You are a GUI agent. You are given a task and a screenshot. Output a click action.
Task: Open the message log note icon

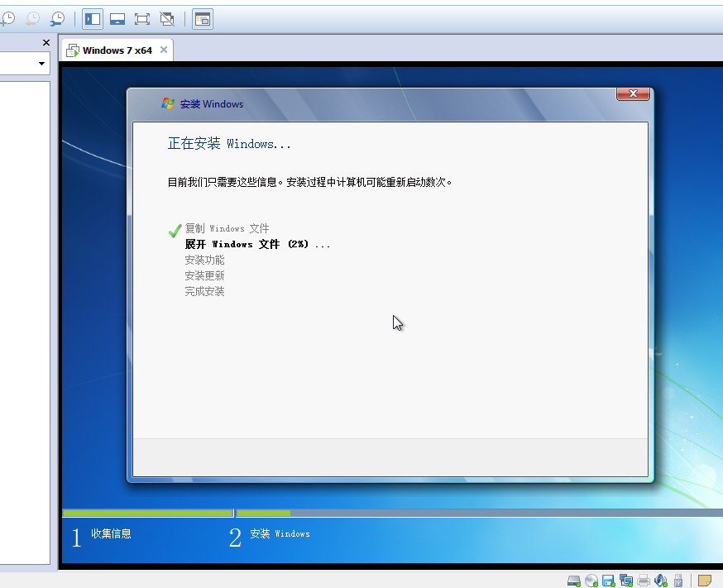tap(705, 581)
